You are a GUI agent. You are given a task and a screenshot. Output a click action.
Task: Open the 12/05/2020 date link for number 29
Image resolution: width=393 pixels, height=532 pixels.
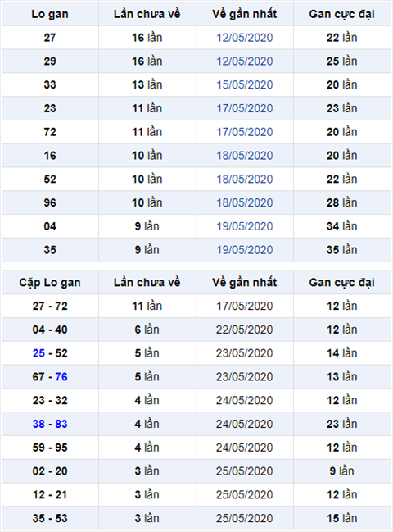tap(245, 61)
